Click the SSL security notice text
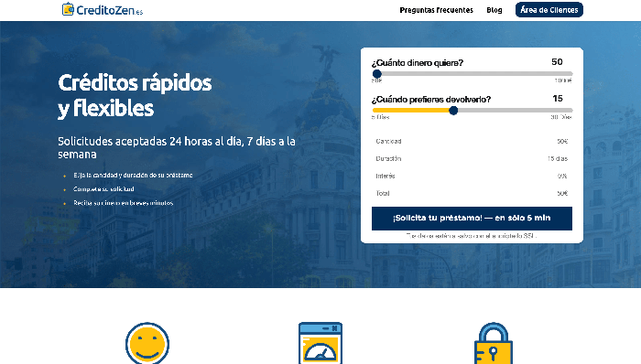Image resolution: width=641 pixels, height=364 pixels. 472,236
